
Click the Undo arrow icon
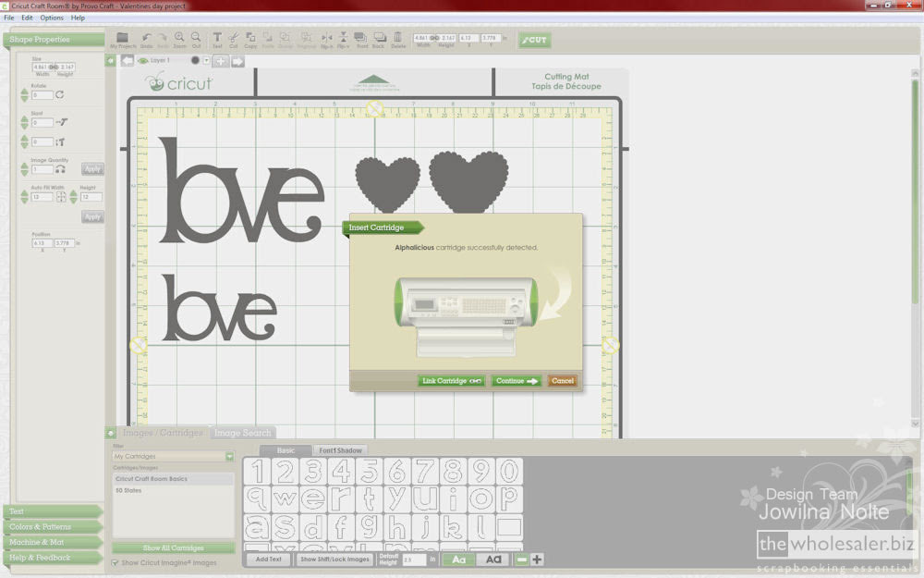coord(146,38)
